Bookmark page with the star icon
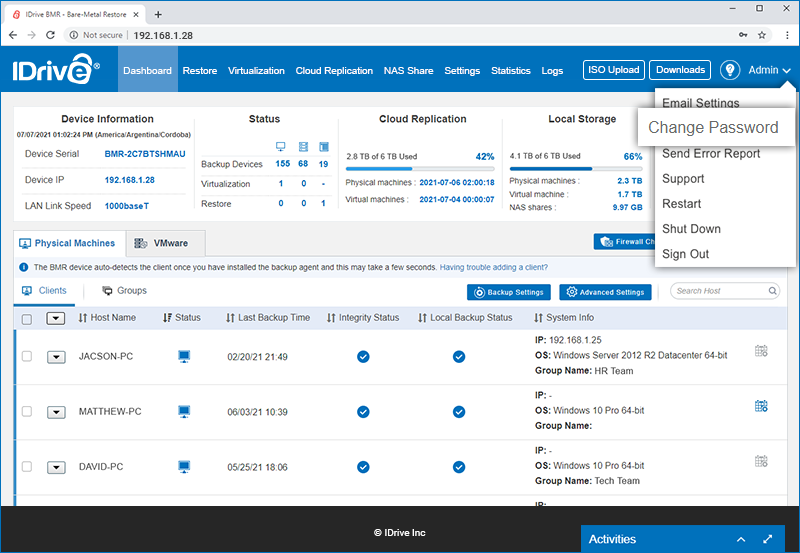 point(762,35)
